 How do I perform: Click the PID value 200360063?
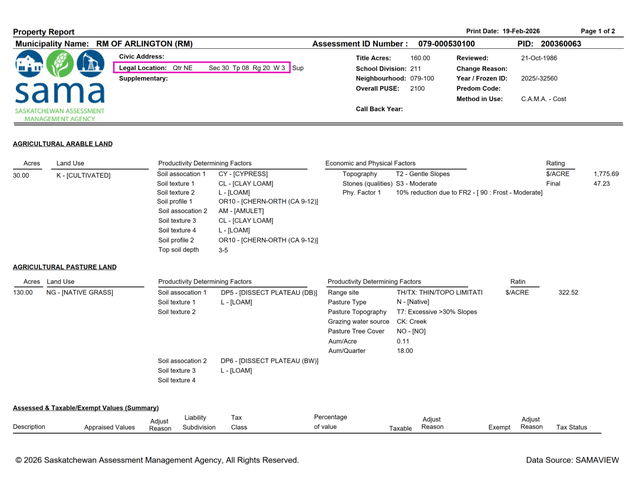(x=560, y=44)
